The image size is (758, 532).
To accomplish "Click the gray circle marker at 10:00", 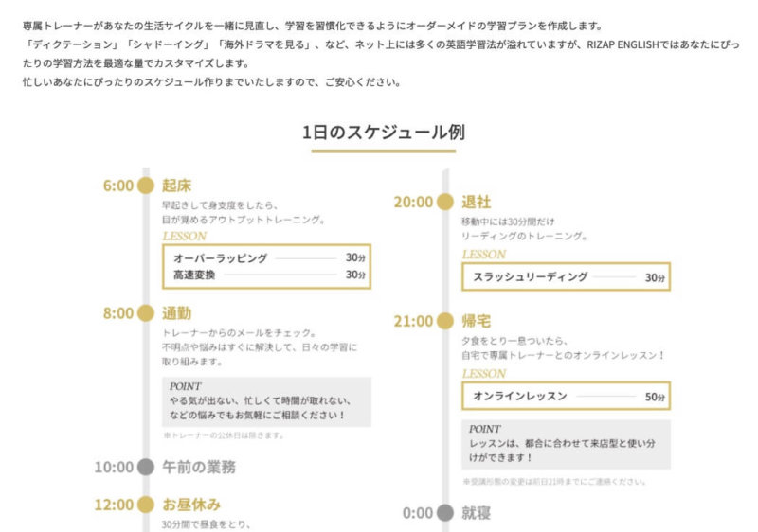I will (x=145, y=467).
